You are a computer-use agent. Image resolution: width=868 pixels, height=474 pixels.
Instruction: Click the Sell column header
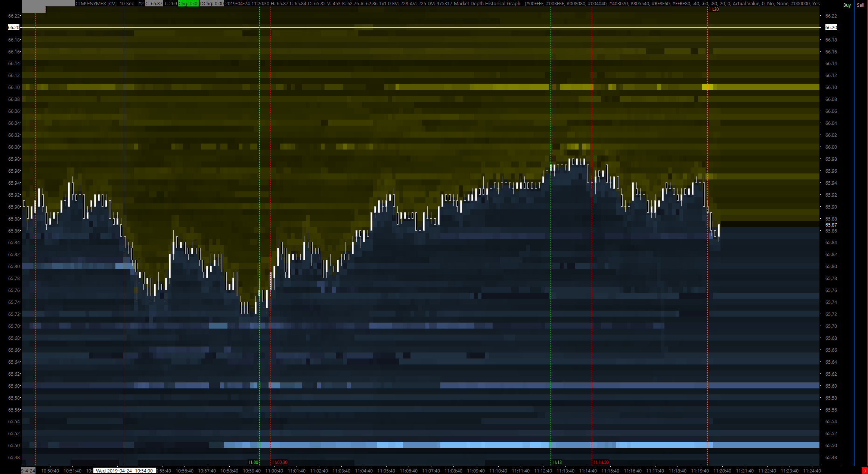(861, 5)
